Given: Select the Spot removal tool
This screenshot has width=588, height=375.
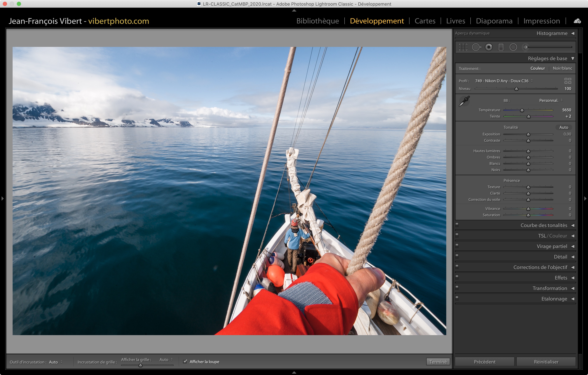Looking at the screenshot, I should (x=476, y=47).
